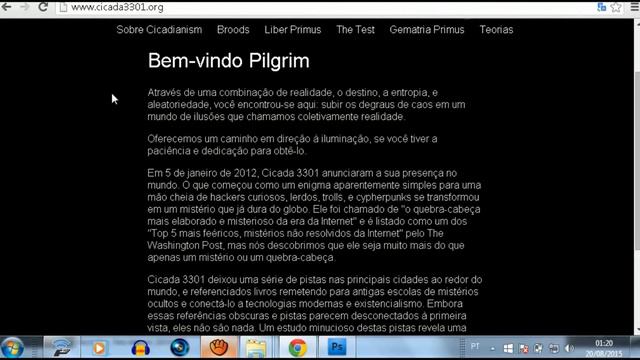Click the Bem-vindo Pilgrim heading
This screenshot has width=640, height=360.
tap(229, 61)
